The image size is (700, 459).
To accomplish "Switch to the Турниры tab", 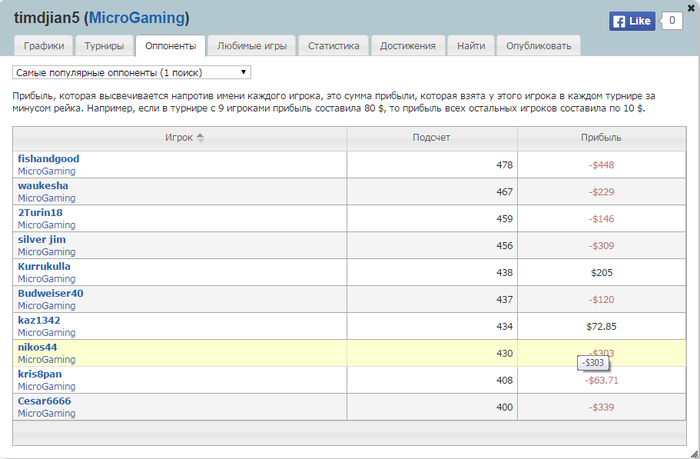I will pos(104,46).
